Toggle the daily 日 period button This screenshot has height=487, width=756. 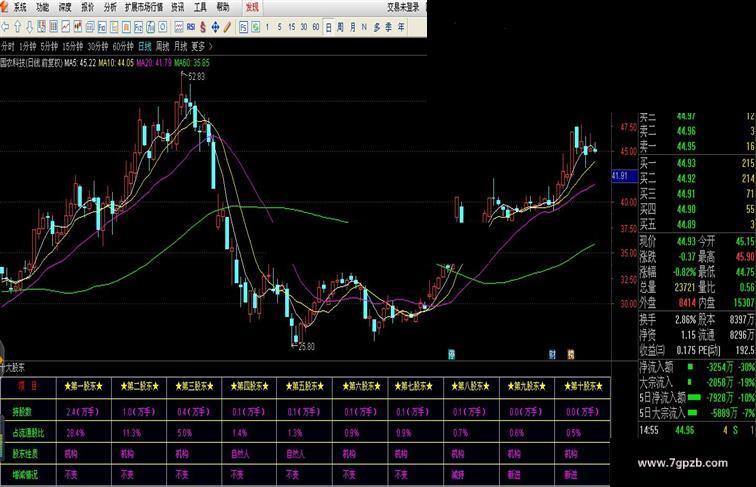(328, 27)
